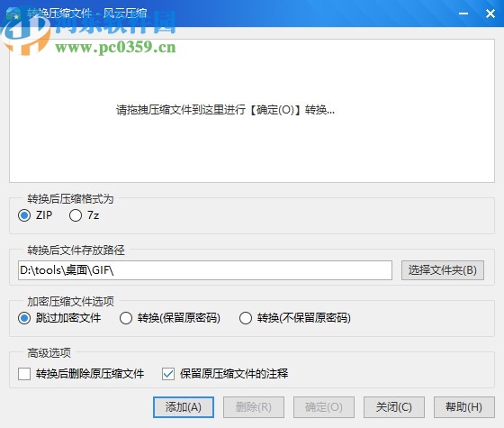
Task: Select the ZIP output format radio button
Action: coord(24,215)
